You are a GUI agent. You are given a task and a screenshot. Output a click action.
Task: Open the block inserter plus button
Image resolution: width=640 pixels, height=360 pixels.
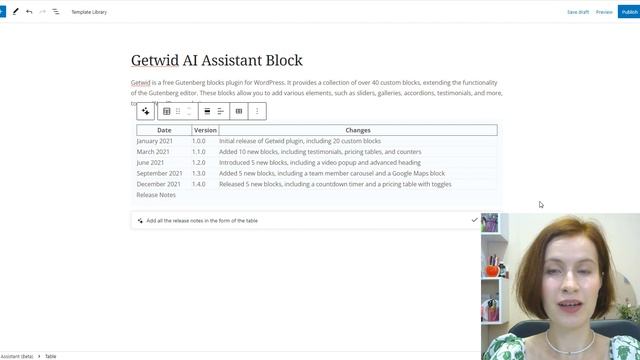[x=2, y=12]
